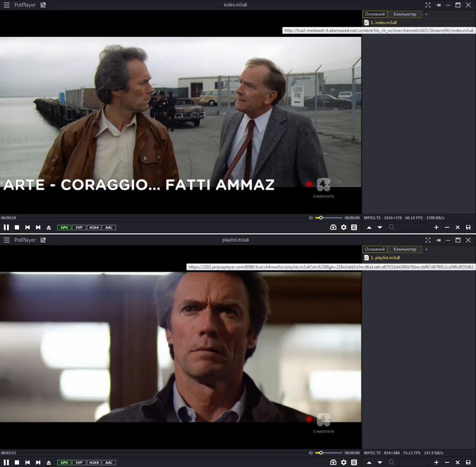Stop playback in the bottom player

point(17,462)
